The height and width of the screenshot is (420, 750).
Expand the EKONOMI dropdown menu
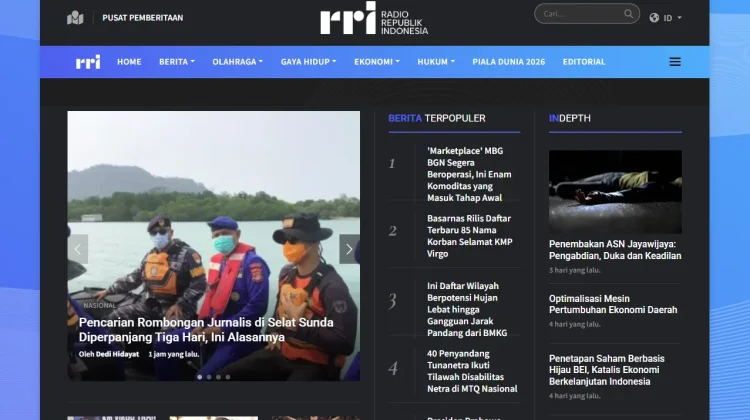[x=377, y=62]
